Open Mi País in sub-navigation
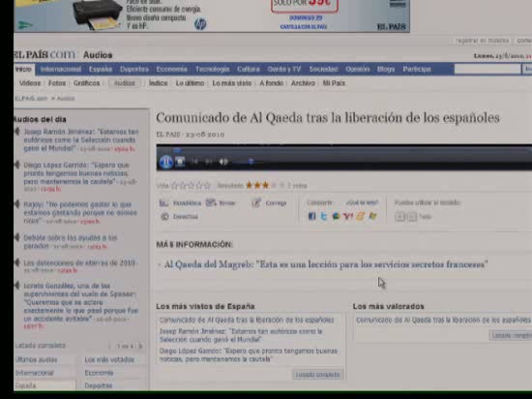 [334, 83]
